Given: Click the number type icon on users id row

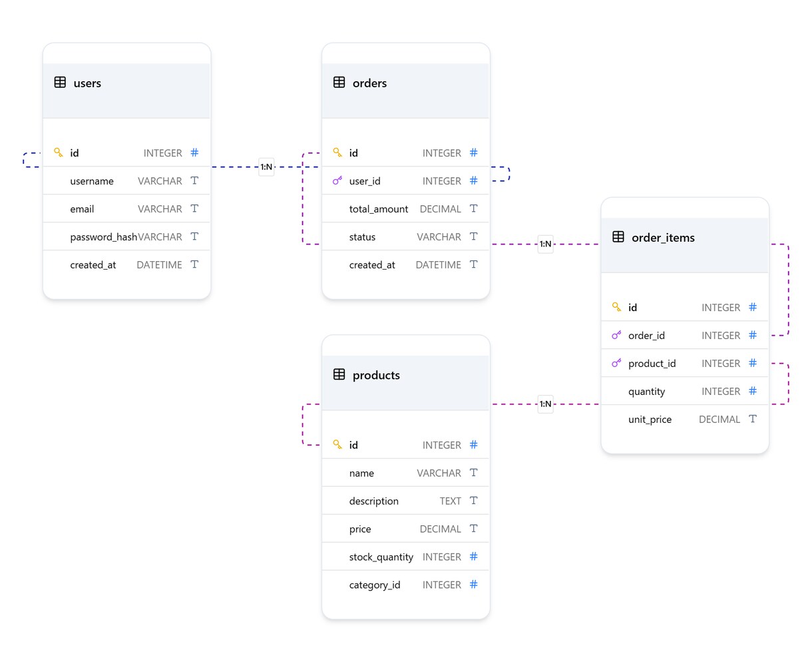Looking at the screenshot, I should pos(194,153).
